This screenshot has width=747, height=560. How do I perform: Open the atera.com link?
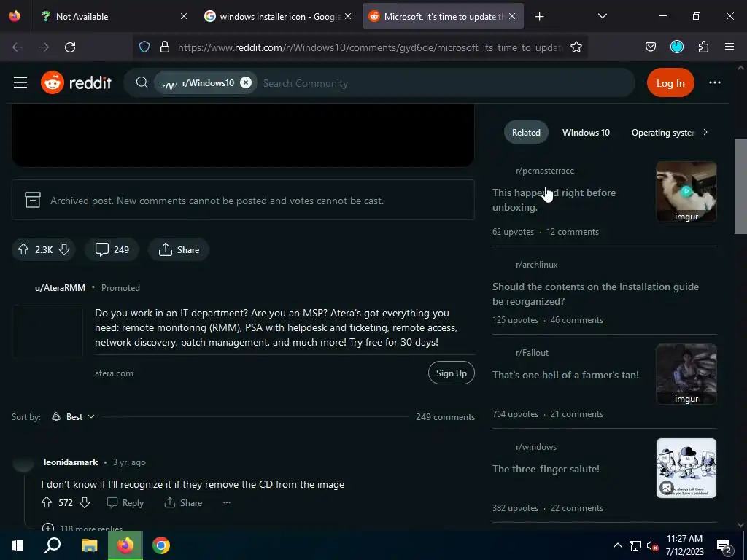(114, 373)
